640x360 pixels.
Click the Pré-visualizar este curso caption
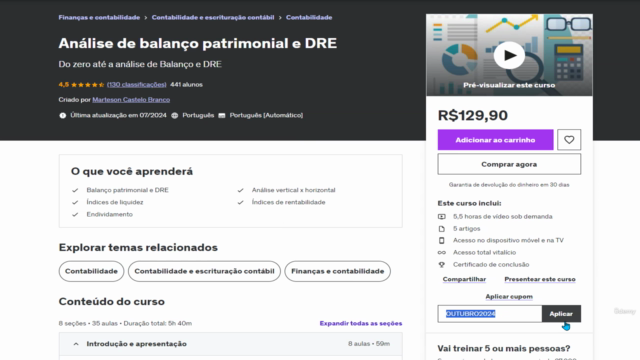(509, 85)
